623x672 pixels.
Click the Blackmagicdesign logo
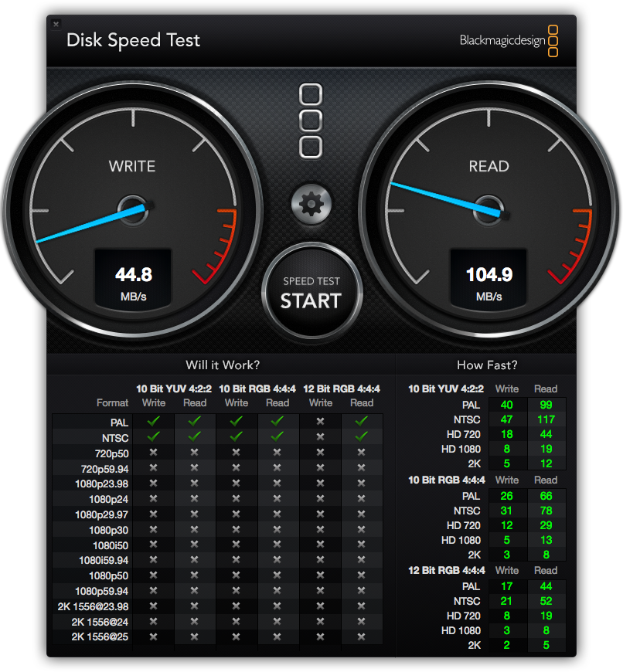point(509,41)
